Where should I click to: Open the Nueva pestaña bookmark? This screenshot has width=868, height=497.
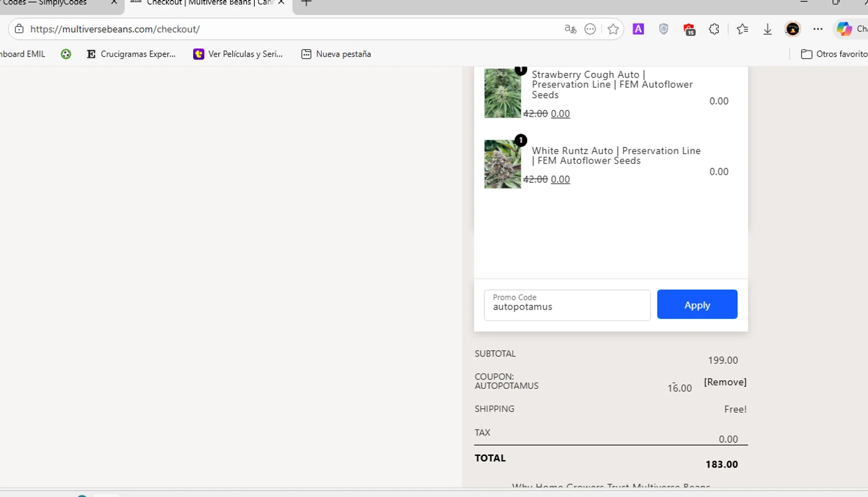tap(336, 54)
